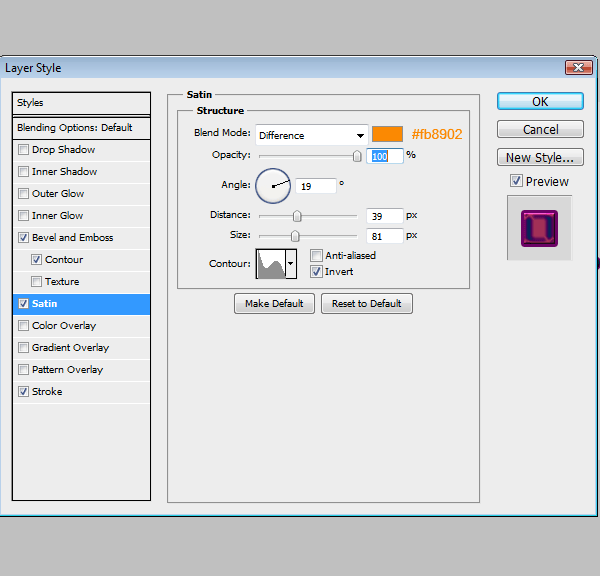Select the Styles list header
This screenshot has width=600, height=576.
coord(82,103)
